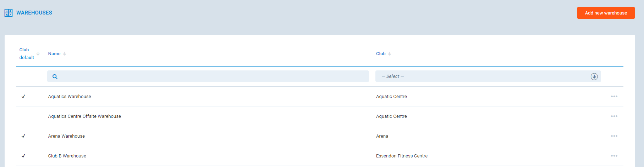Click sort arrow next to Name header
Image resolution: width=644 pixels, height=167 pixels.
coord(65,54)
